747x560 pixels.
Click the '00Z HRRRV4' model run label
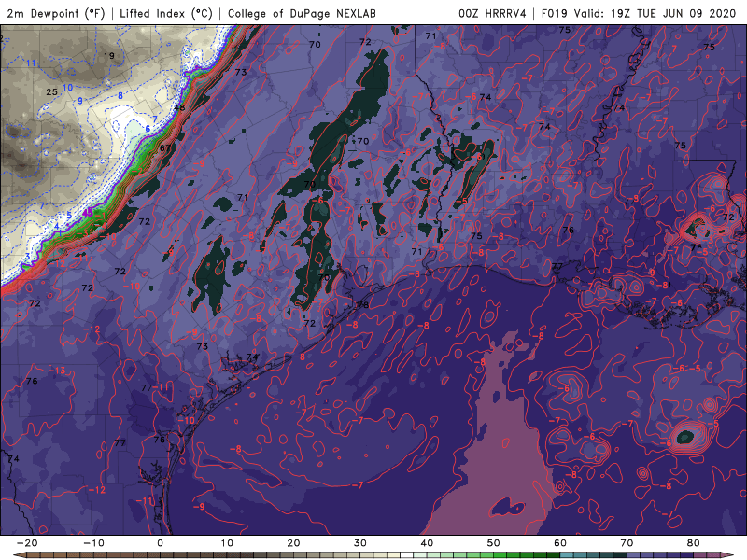click(x=492, y=13)
